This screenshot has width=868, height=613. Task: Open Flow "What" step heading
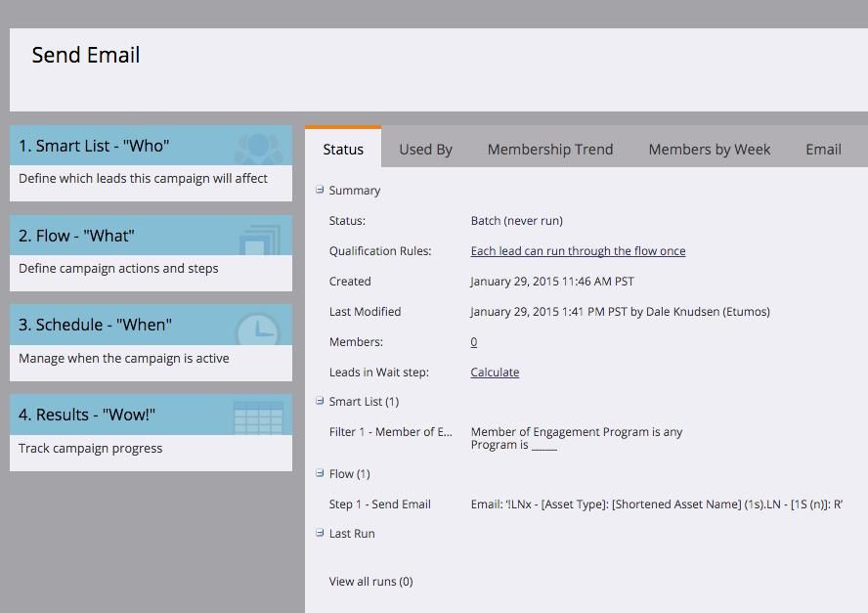pos(76,237)
